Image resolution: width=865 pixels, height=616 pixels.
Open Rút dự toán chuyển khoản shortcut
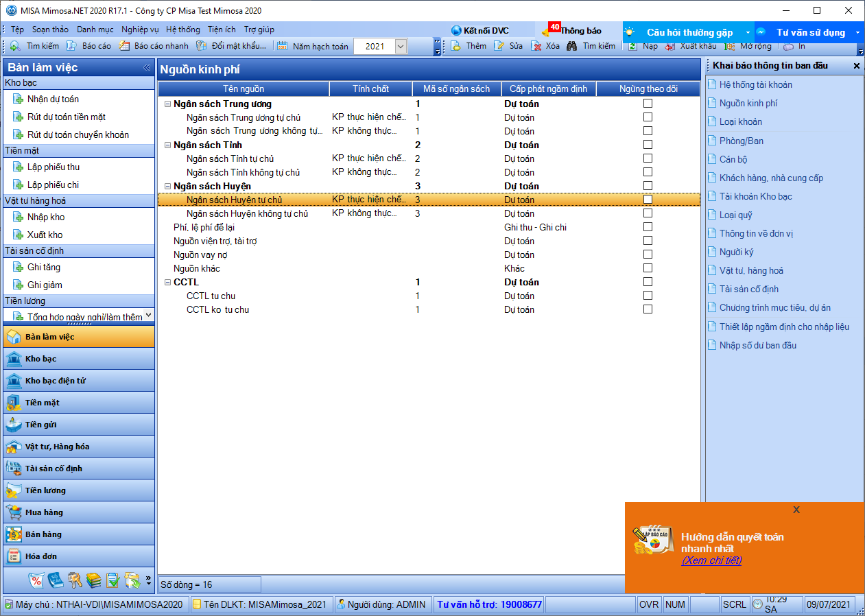tap(71, 134)
